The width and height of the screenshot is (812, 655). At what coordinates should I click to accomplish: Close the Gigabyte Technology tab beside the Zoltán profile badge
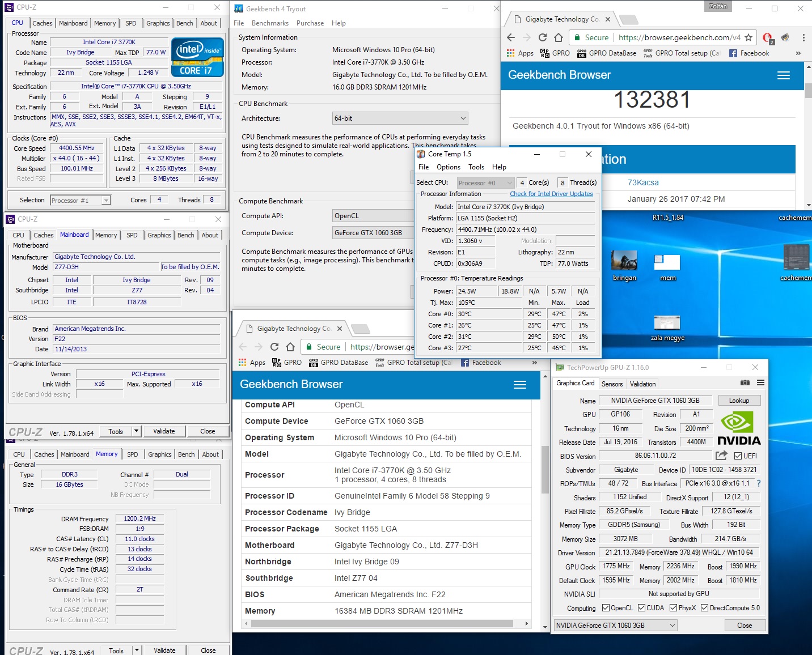click(608, 19)
